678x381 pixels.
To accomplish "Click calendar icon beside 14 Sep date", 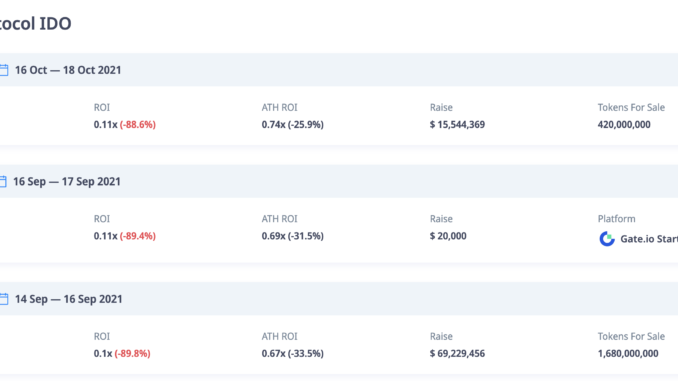I will (4, 299).
